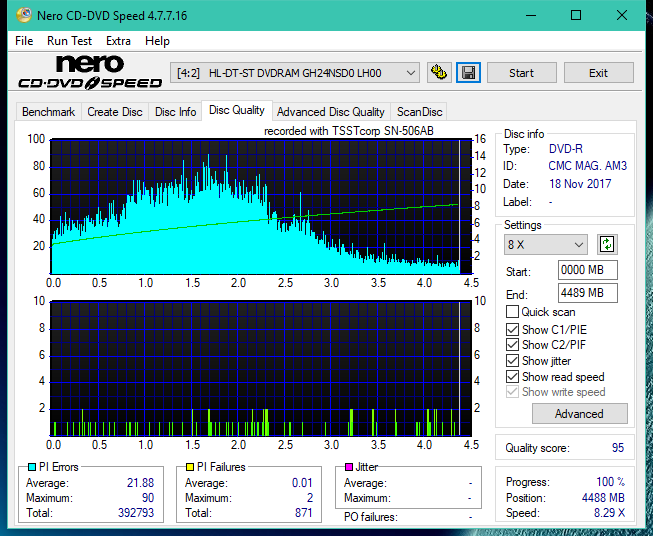
Task: Click the Start button
Action: 521,73
